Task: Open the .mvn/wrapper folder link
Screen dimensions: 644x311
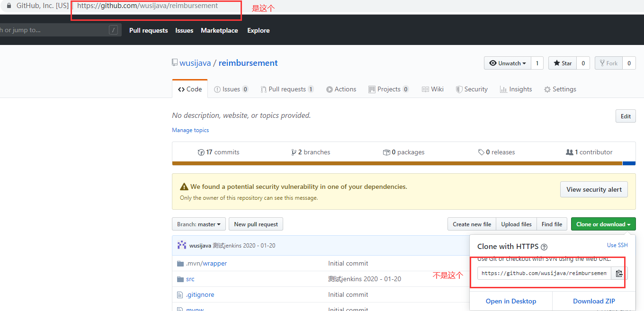Action: [x=206, y=263]
